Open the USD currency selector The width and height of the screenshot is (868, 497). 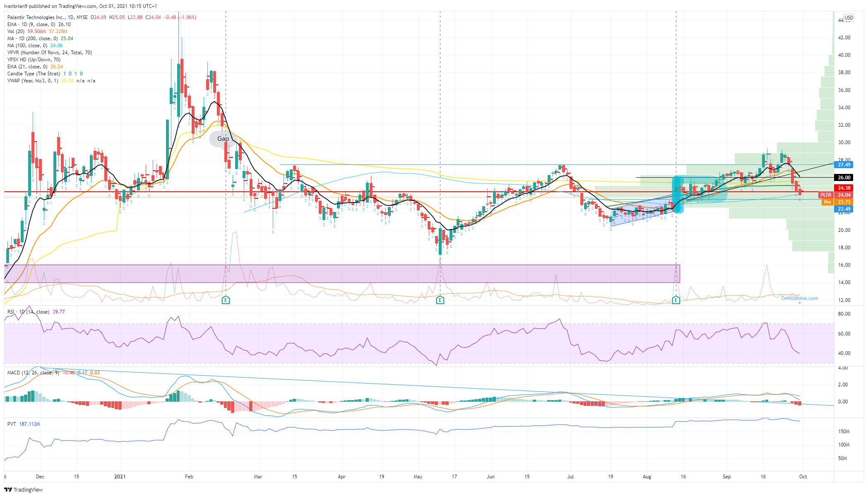click(x=849, y=18)
